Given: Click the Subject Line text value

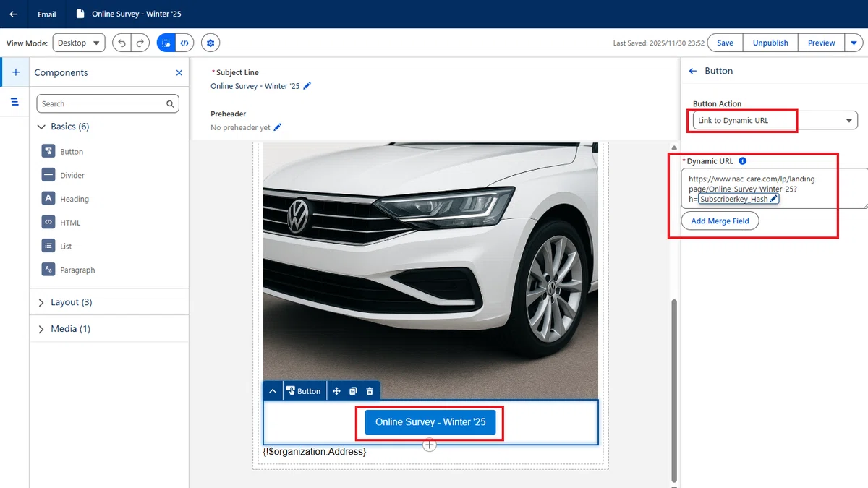Looking at the screenshot, I should coord(255,86).
